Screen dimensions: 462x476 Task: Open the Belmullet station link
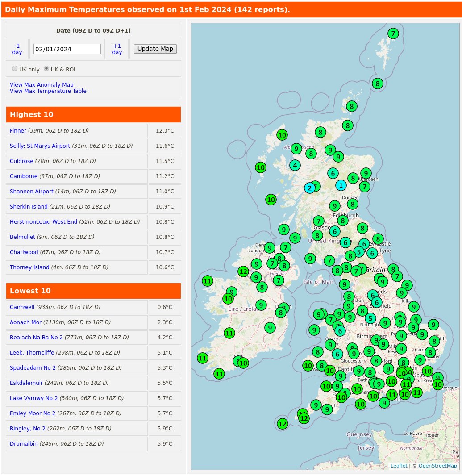22,237
